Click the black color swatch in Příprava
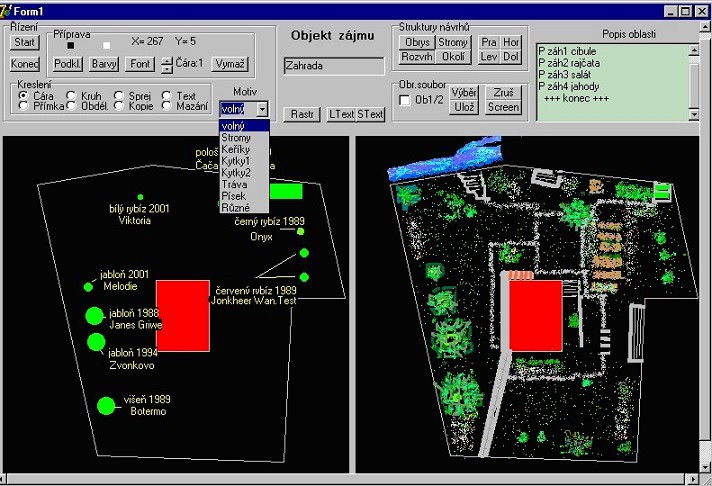712x486 pixels. [69, 45]
